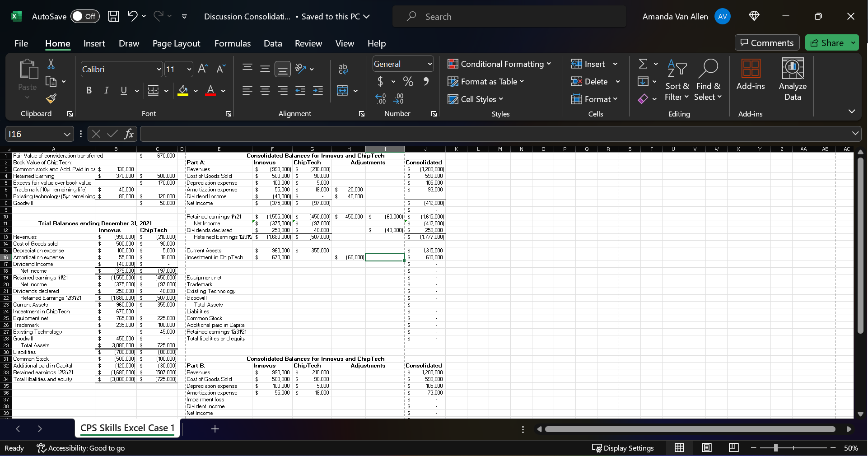Screen dimensions: 868x456
Task: Toggle Bold formatting
Action: tap(89, 91)
